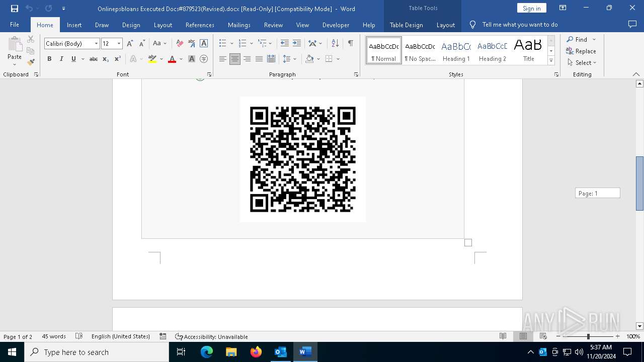Image resolution: width=644 pixels, height=362 pixels.
Task: Click the zoom slider handle
Action: (588, 336)
